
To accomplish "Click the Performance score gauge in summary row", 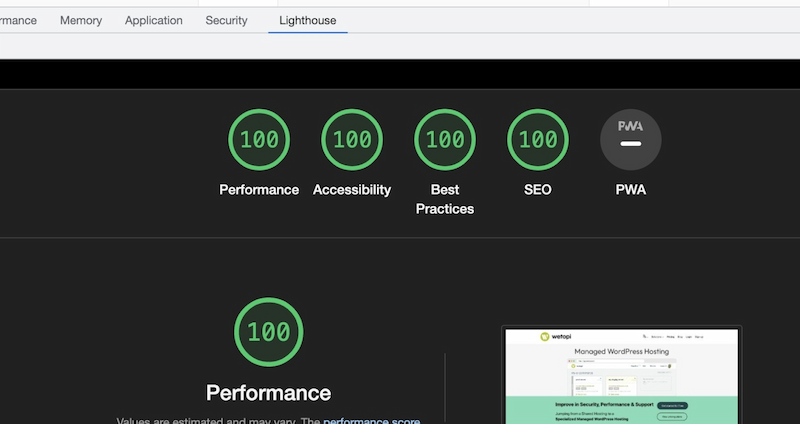I will click(259, 140).
